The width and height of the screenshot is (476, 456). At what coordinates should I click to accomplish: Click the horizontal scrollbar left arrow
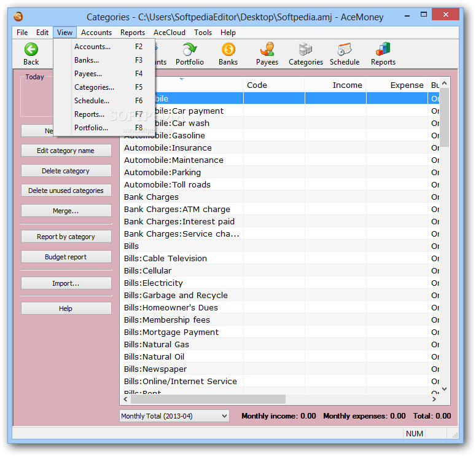tap(125, 399)
